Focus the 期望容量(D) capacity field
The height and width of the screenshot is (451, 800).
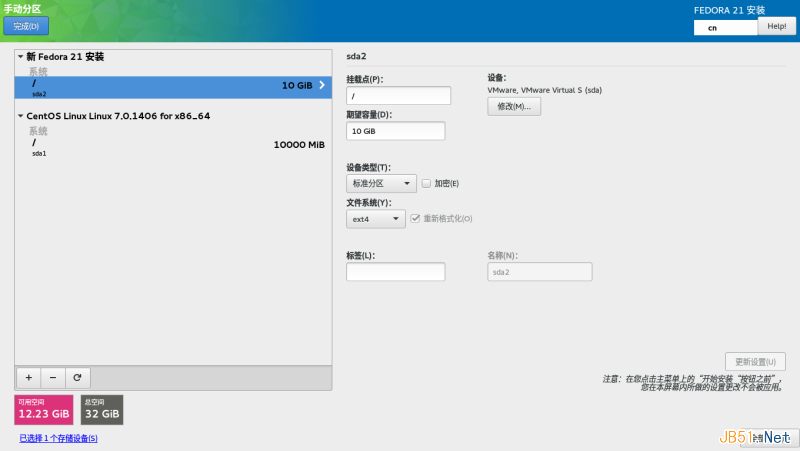[395, 131]
